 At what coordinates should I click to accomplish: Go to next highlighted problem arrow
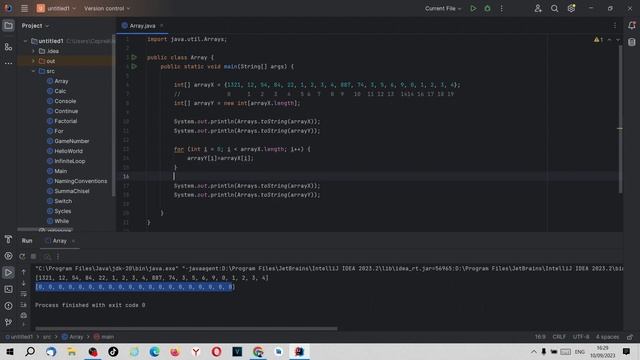(618, 40)
